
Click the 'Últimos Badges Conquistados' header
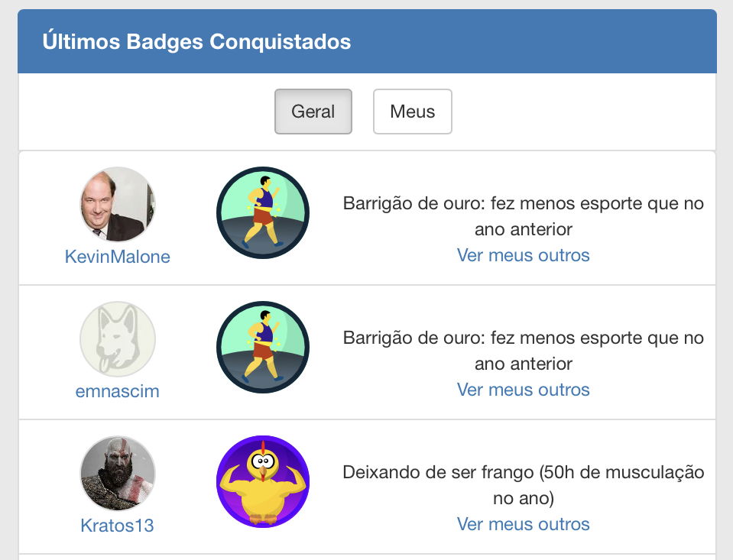pos(197,41)
